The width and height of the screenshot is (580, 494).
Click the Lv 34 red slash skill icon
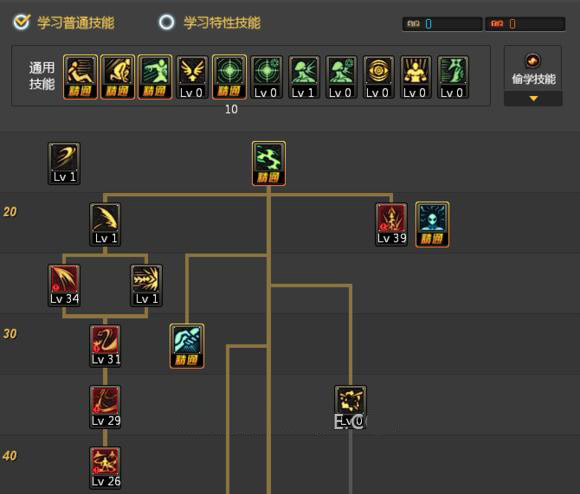coord(64,285)
